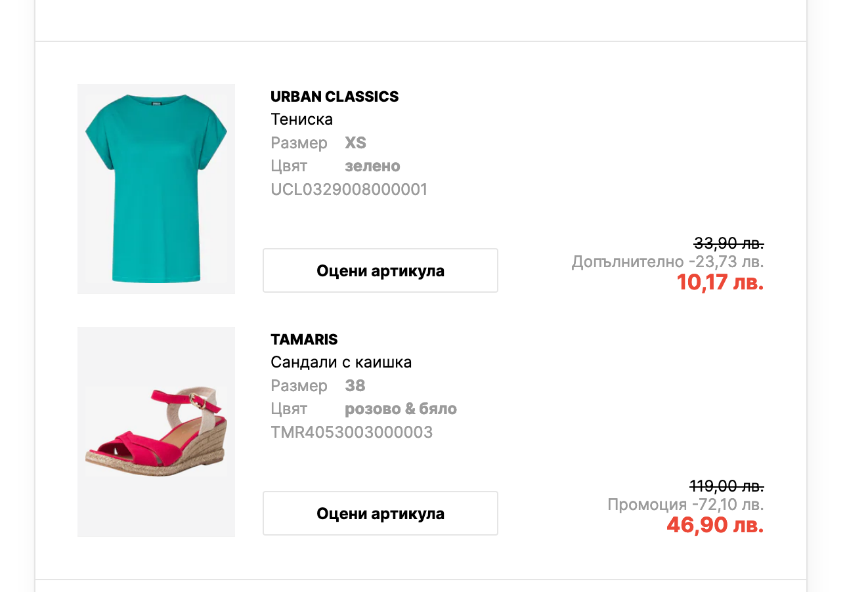Screen dimensions: 868x592
Task: Click the "Промоция -72,10 лв." discount text
Action: point(685,505)
